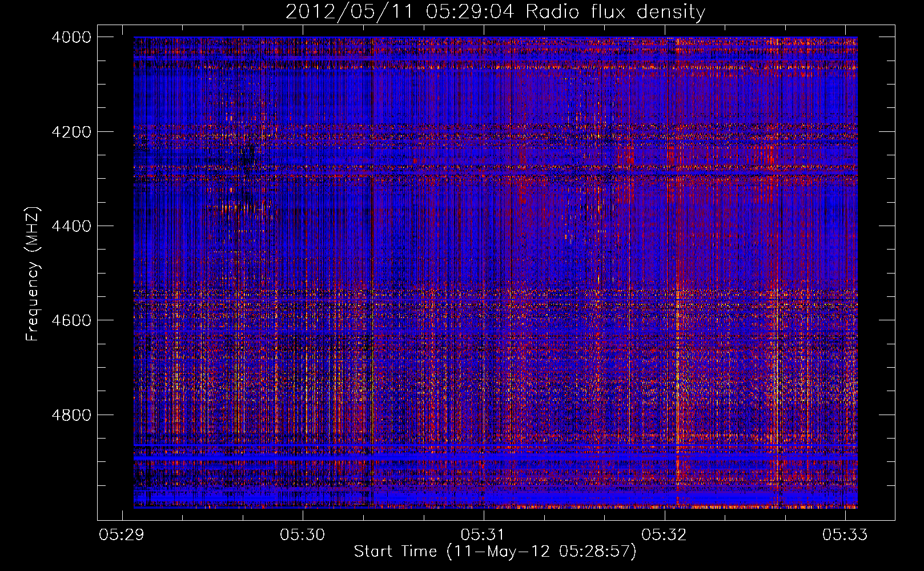924x571 pixels.
Task: Click the "Start Time (11-May-12 05:28:57)" axis label
Action: [x=495, y=552]
